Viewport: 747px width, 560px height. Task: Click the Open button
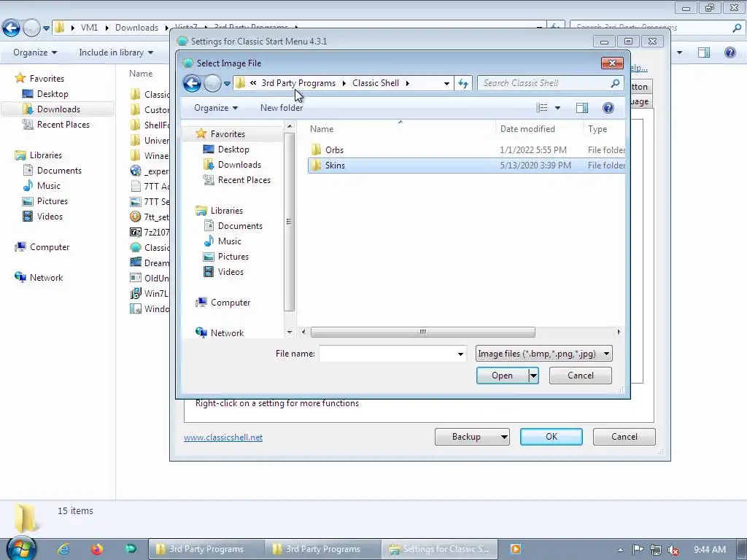tap(502, 376)
